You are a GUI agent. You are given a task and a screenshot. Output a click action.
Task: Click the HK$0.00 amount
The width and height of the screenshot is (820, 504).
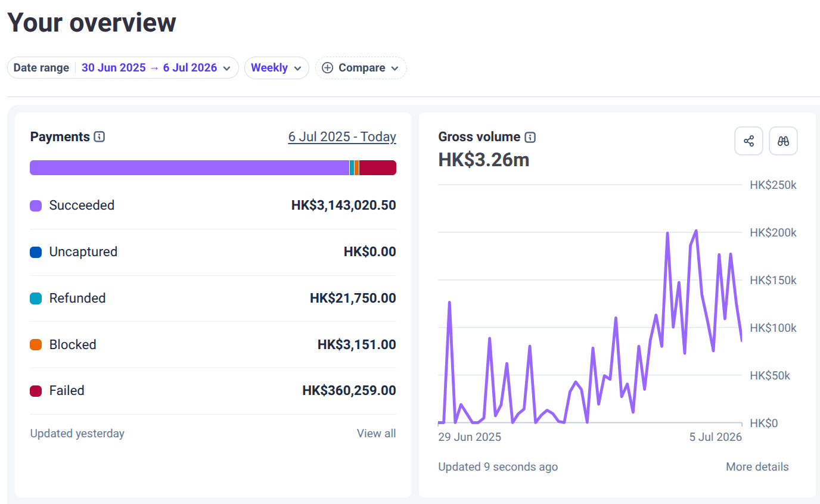[370, 252]
